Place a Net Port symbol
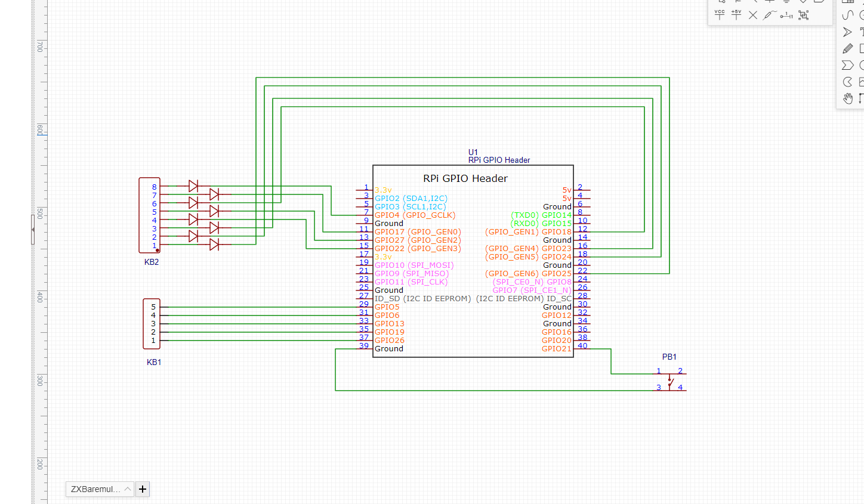The width and height of the screenshot is (864, 504). [819, 2]
